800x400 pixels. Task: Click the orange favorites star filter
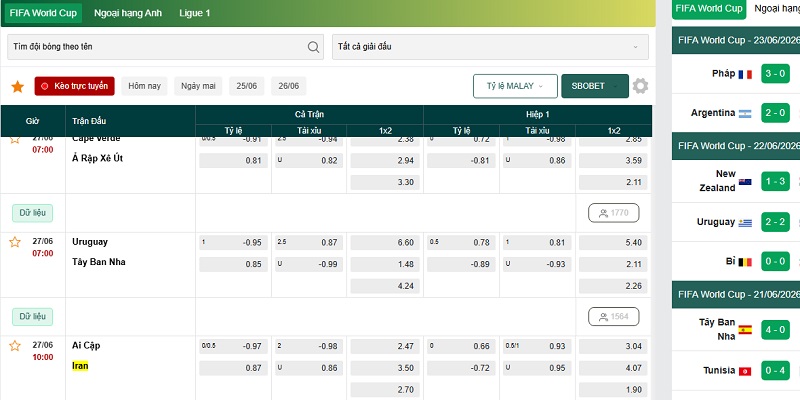click(18, 87)
